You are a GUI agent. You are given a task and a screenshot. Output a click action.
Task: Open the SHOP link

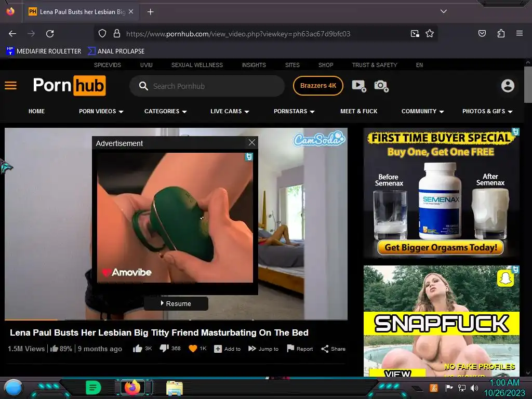(326, 65)
